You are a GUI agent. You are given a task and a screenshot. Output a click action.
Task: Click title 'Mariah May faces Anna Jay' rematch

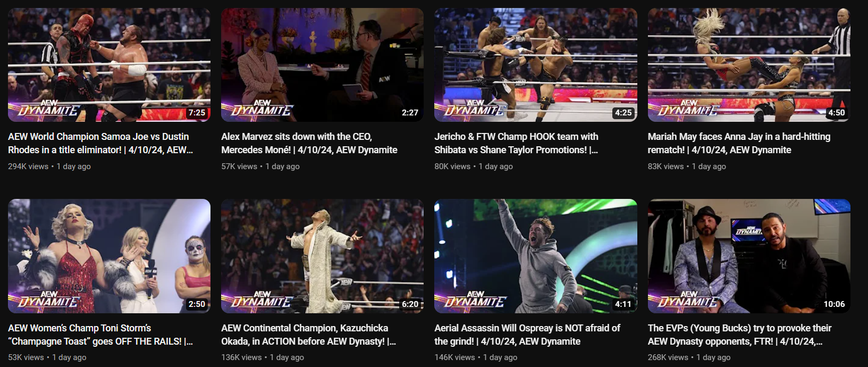pos(739,143)
